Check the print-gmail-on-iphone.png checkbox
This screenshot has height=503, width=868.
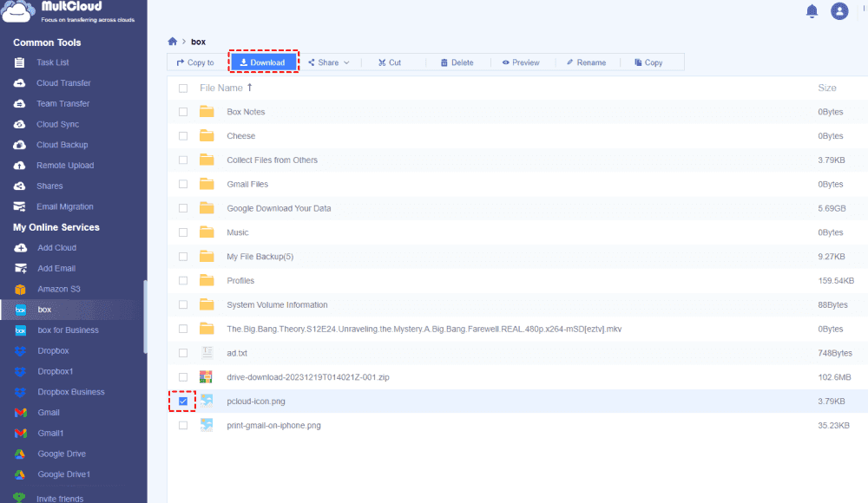pos(183,426)
